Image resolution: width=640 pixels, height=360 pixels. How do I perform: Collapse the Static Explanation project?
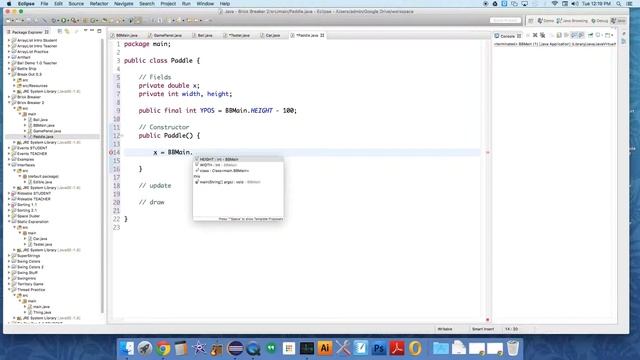pos(9,222)
